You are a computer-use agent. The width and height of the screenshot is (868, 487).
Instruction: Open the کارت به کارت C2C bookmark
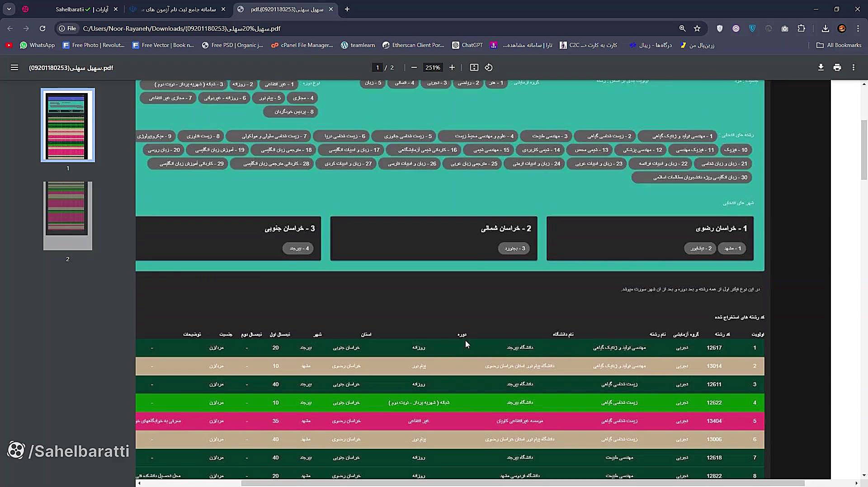pos(588,45)
